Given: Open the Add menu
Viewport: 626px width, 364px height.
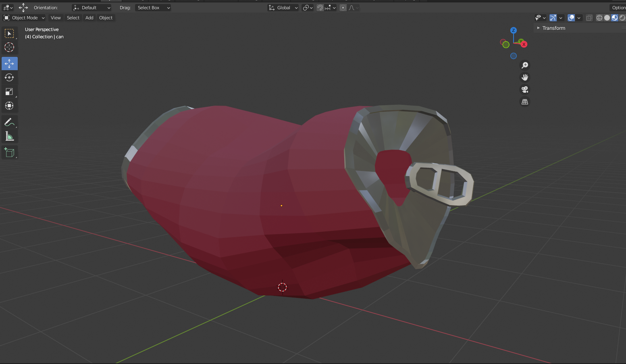Looking at the screenshot, I should 89,18.
